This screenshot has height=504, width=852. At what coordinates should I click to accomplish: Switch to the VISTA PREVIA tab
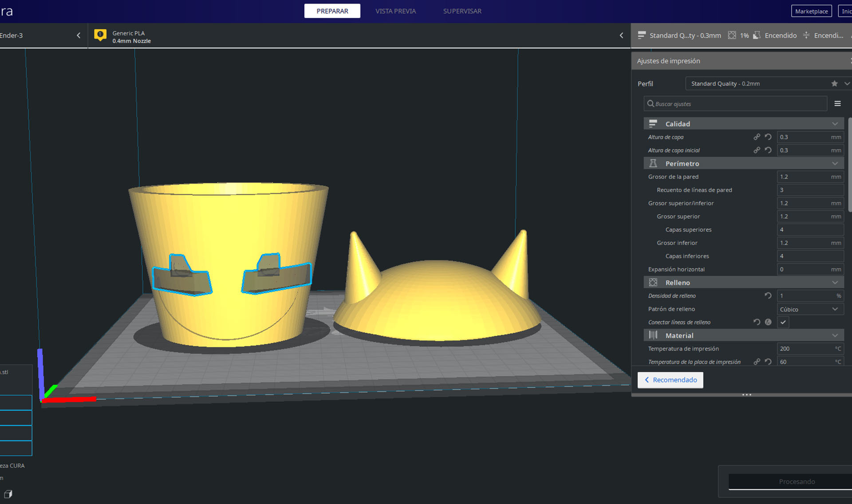click(395, 11)
